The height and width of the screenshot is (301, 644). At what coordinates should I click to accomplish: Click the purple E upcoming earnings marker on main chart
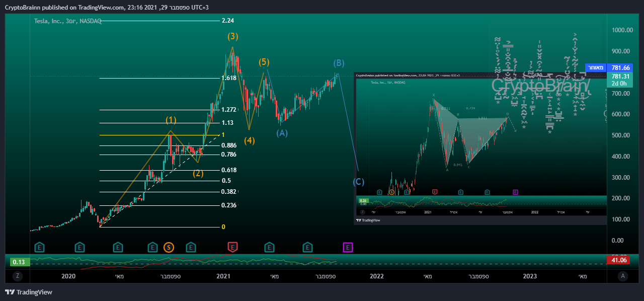(x=348, y=247)
